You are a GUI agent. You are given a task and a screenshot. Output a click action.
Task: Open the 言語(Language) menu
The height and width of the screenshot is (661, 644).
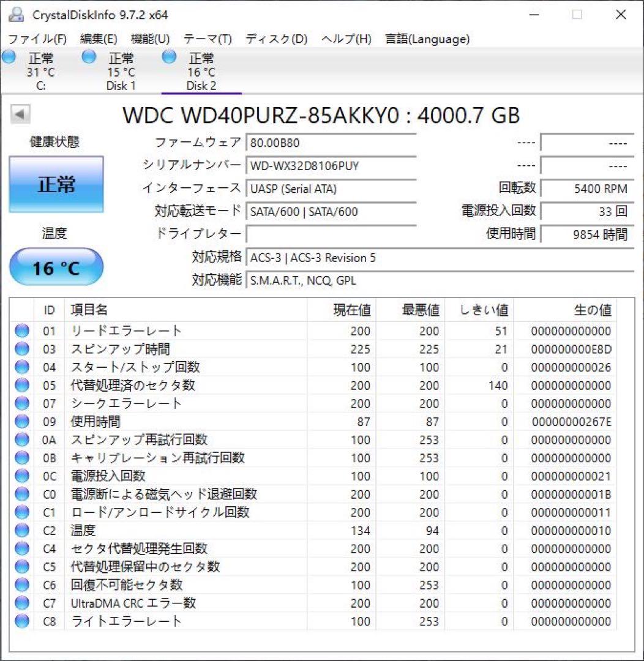[x=427, y=39]
